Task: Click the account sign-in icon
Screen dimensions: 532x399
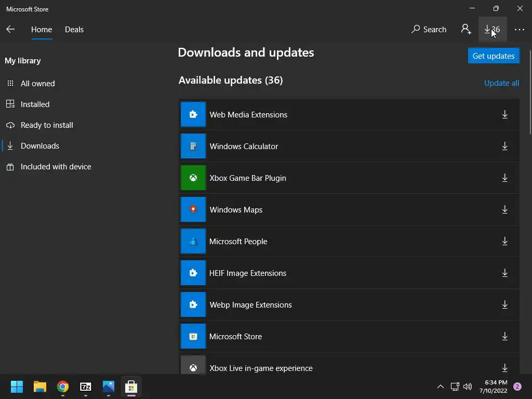Action: pos(466,29)
